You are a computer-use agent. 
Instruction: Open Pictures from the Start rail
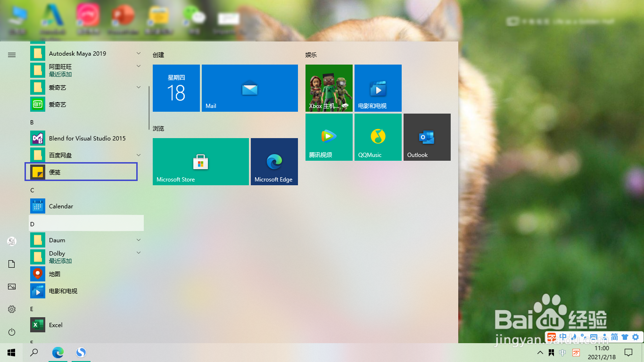(12, 287)
